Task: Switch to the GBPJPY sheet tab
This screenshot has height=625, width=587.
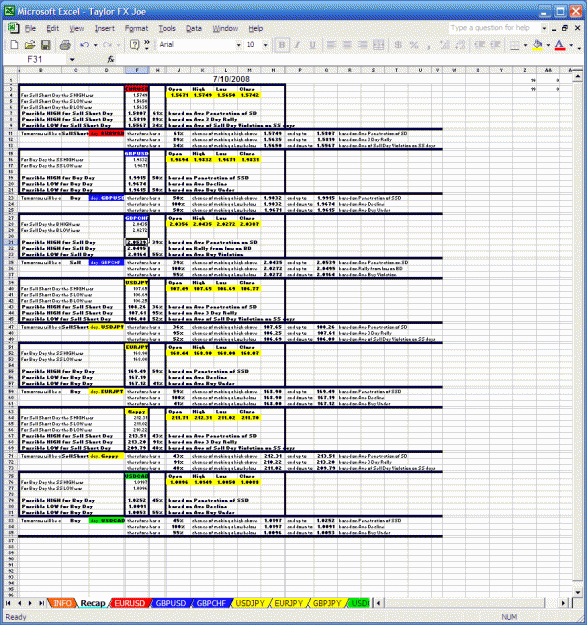Action: (327, 603)
